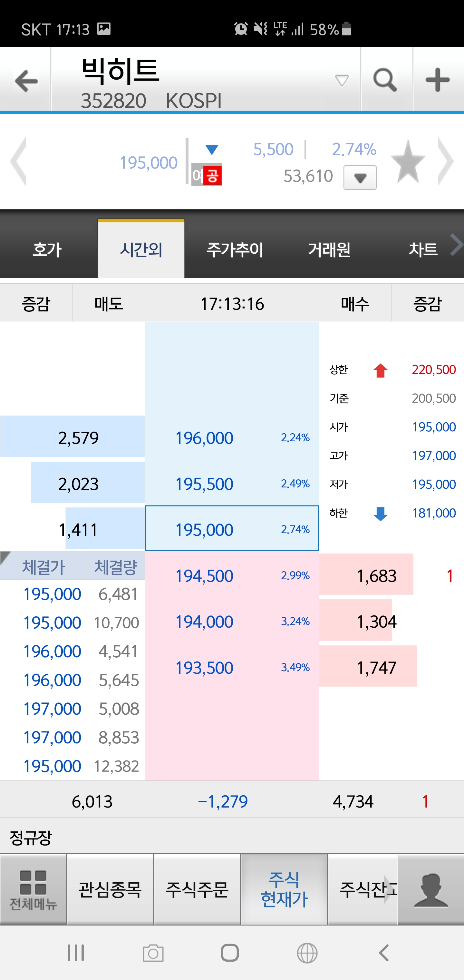Tap the plus icon in header
Image resolution: width=464 pixels, height=980 pixels.
point(437,81)
